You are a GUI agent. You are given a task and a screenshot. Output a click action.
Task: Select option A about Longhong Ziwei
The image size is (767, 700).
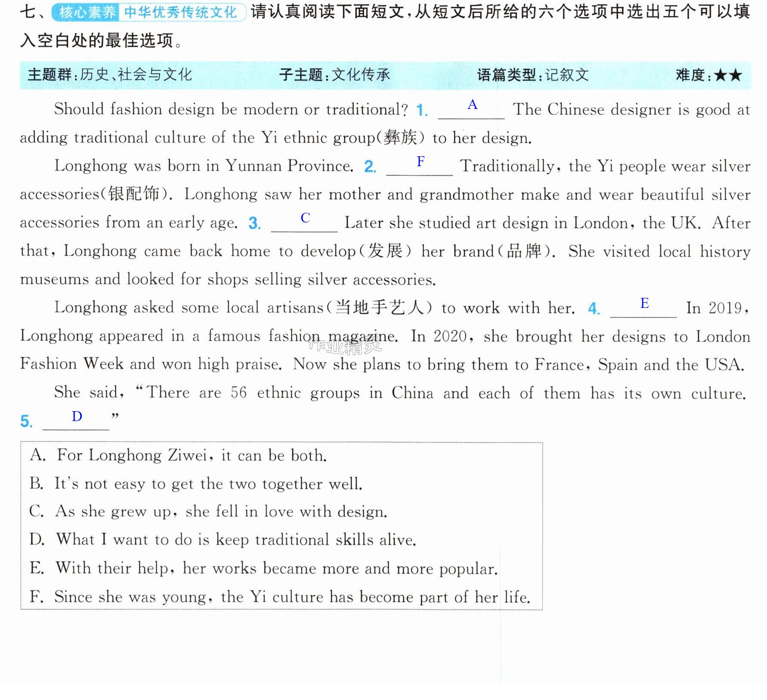178,455
